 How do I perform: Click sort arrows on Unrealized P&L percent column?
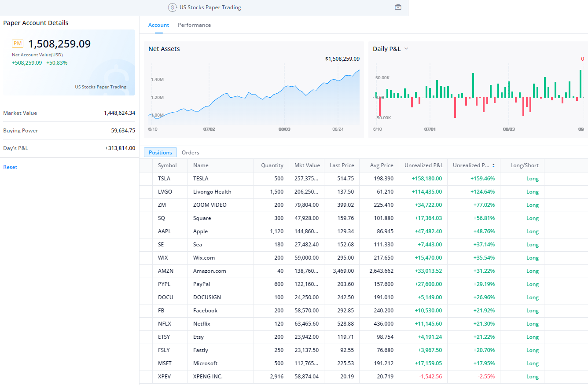click(x=493, y=165)
